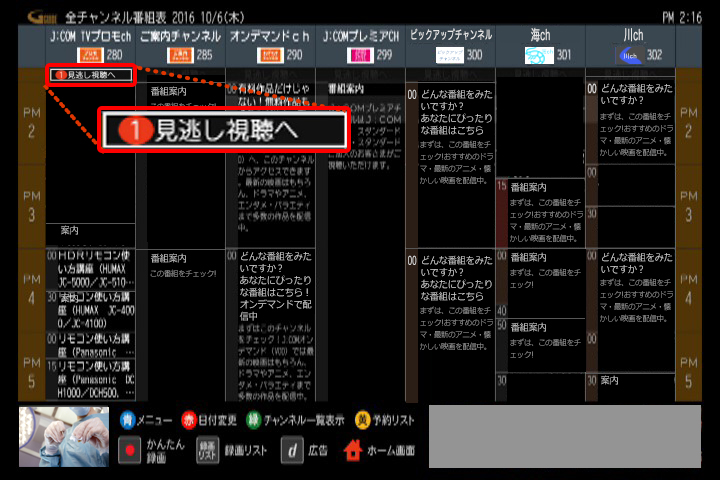Click the gray advertisement banner area
Image resolution: width=720 pixels, height=480 pixels.
565,436
